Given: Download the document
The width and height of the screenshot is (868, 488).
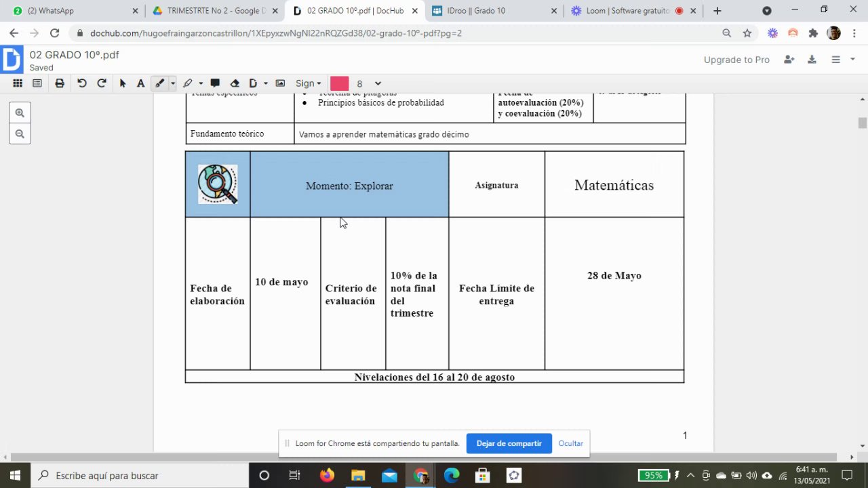Looking at the screenshot, I should coord(812,60).
